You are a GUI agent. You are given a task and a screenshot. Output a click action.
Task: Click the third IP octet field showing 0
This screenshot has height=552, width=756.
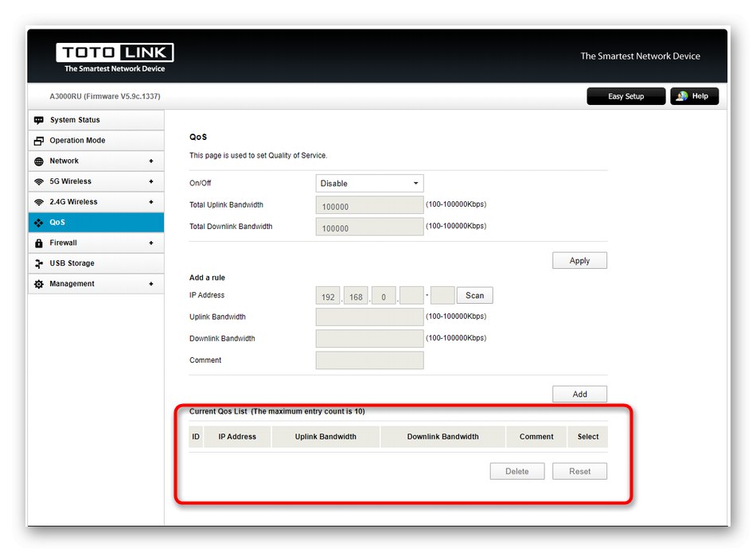click(384, 296)
